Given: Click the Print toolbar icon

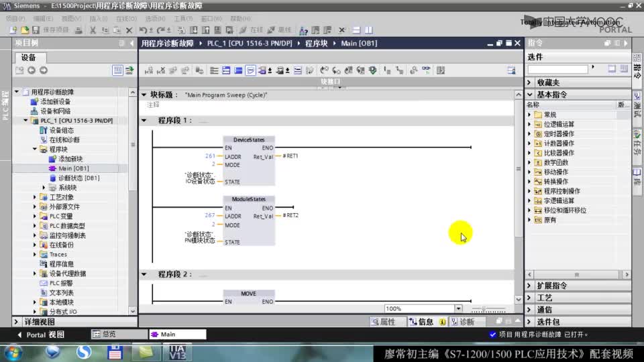Looking at the screenshot, I should tap(78, 30).
